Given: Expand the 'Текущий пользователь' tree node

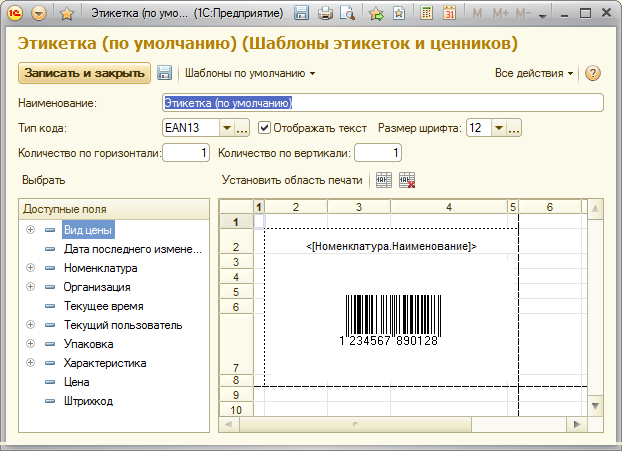Looking at the screenshot, I should [x=30, y=324].
